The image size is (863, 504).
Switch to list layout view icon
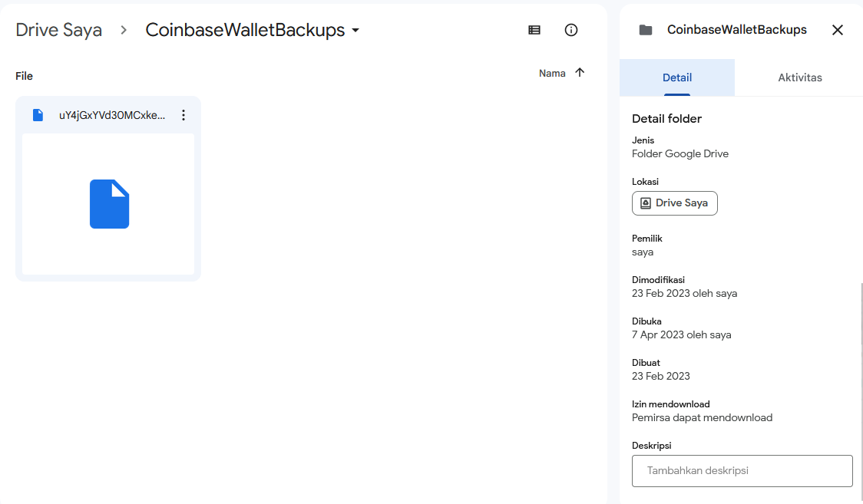tap(534, 30)
